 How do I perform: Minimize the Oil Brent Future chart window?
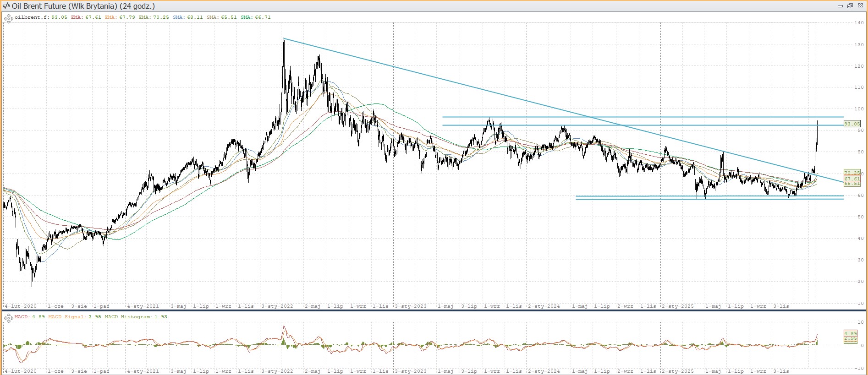pyautogui.click(x=840, y=6)
